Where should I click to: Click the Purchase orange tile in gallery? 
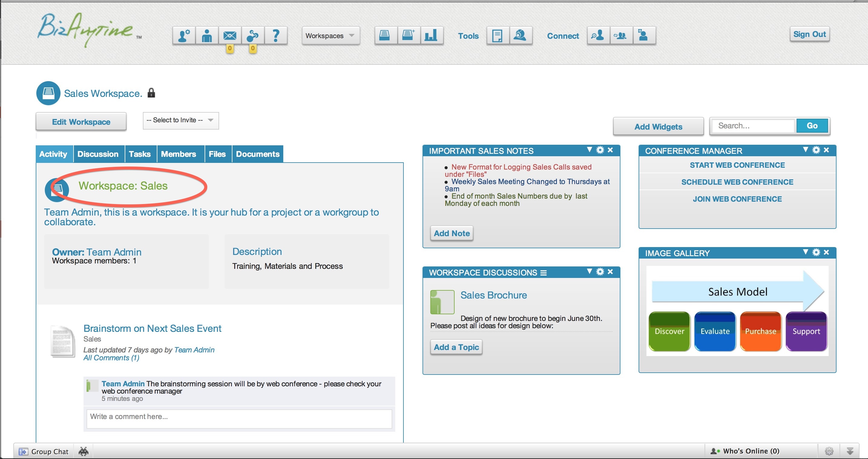tap(760, 331)
